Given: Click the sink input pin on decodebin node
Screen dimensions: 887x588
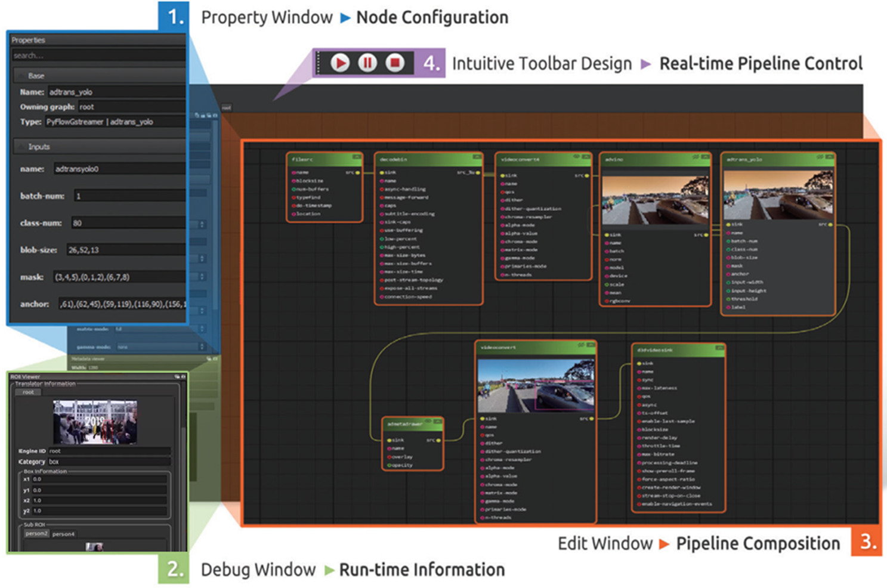Looking at the screenshot, I should point(382,173).
